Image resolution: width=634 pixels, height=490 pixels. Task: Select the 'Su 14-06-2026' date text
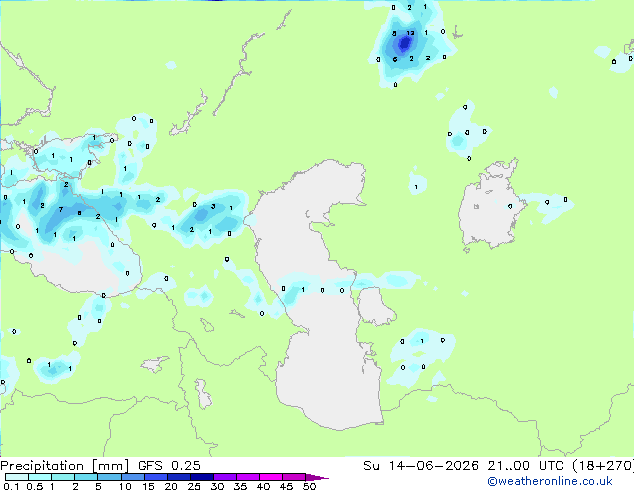coord(421,466)
